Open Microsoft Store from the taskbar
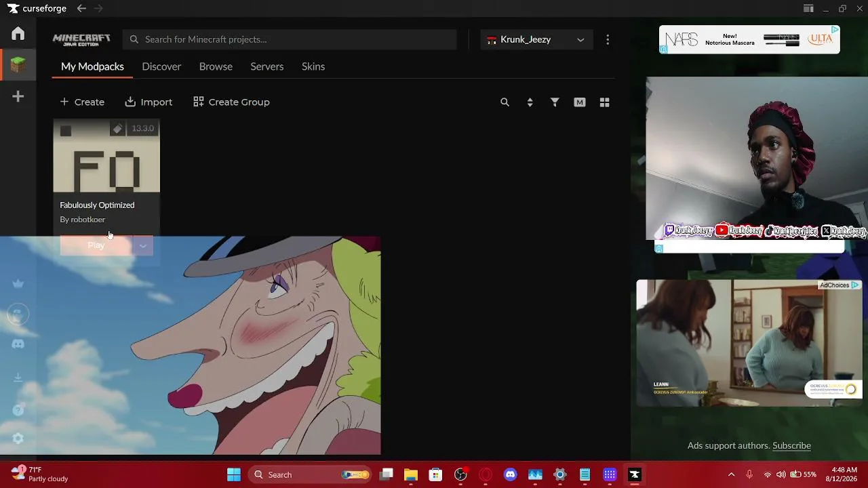Image resolution: width=868 pixels, height=488 pixels. 435,474
